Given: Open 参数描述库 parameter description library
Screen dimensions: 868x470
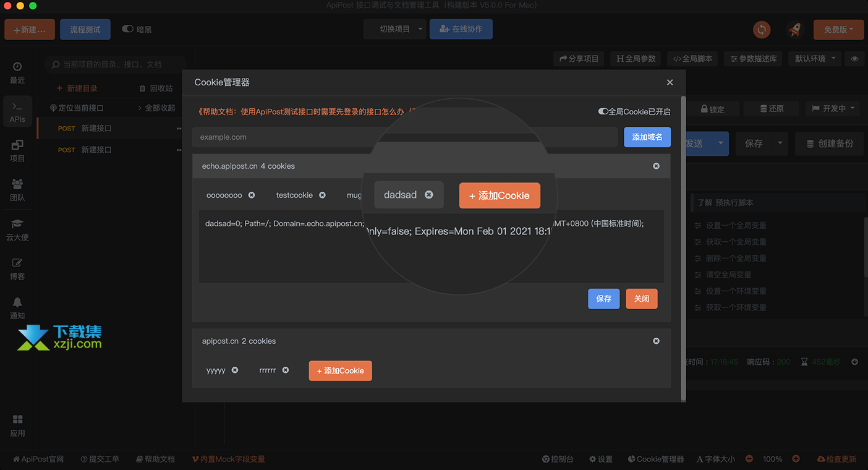Looking at the screenshot, I should pos(754,59).
